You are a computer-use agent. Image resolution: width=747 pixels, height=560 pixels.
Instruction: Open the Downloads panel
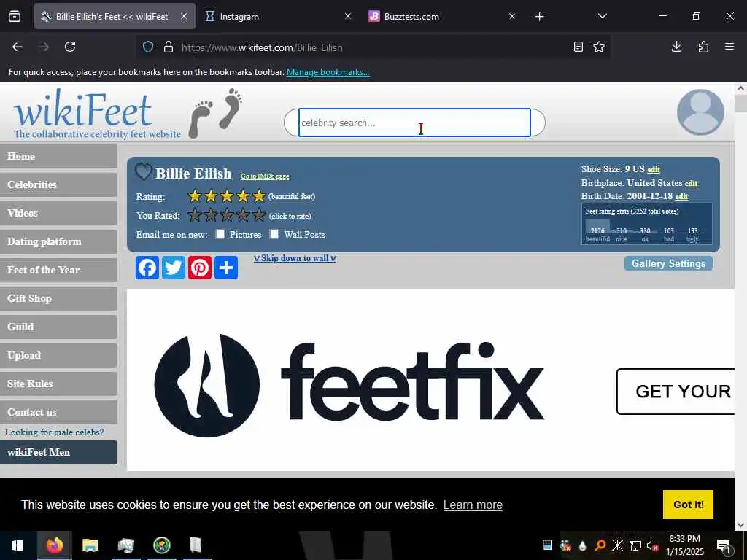(x=676, y=47)
